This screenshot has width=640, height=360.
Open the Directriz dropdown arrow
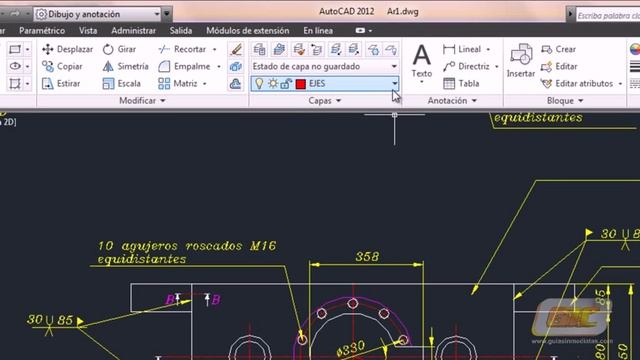click(x=497, y=67)
